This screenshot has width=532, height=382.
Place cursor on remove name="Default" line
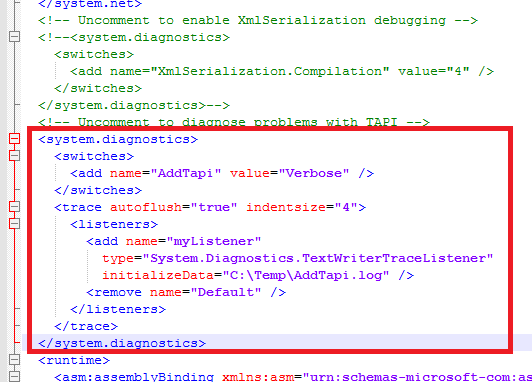pos(186,292)
